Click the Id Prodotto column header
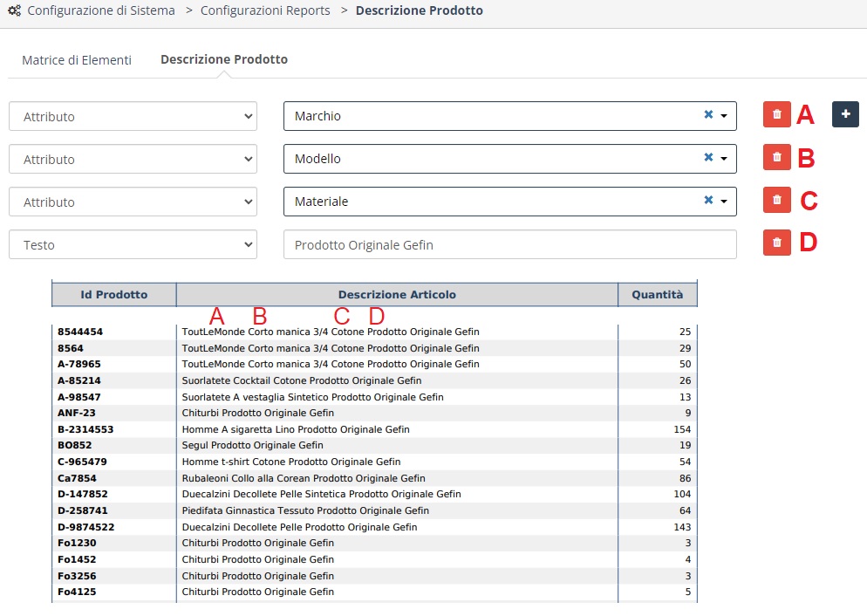Screen dimensions: 867x616 pyautogui.click(x=114, y=295)
